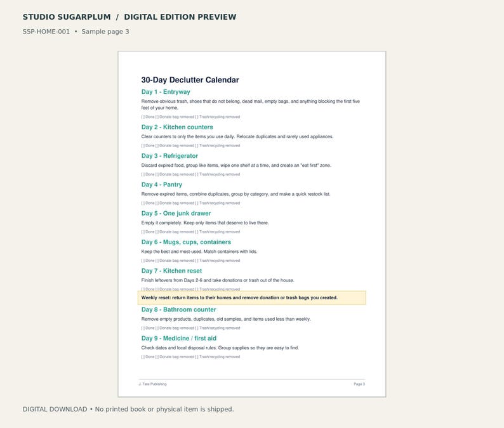This screenshot has height=428, width=504.
Task: Select the 'Day 6 - Mugs, cups, containers' heading
Action: tap(186, 242)
